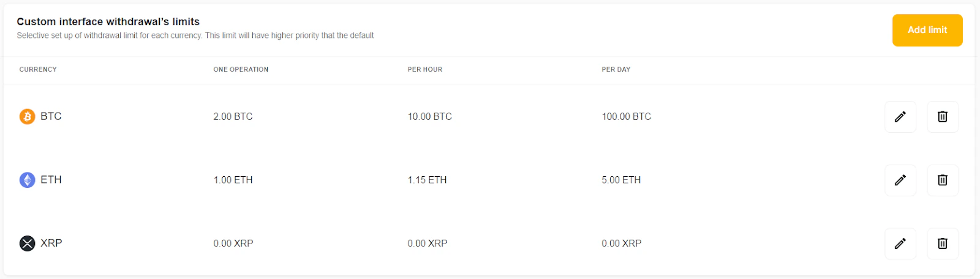Click the orange Bitcoin coin icon
This screenshot has width=980, height=279.
(x=27, y=116)
